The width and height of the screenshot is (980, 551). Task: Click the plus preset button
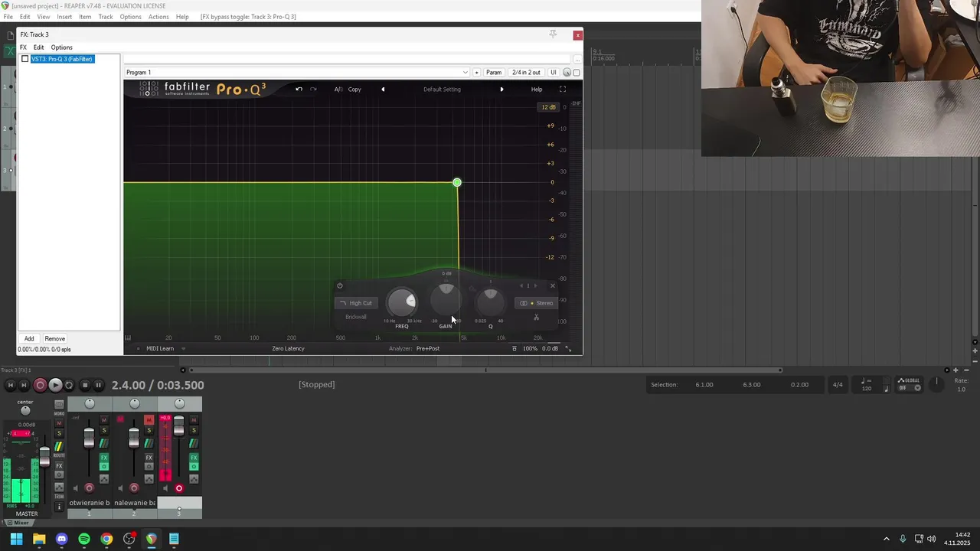(x=476, y=73)
